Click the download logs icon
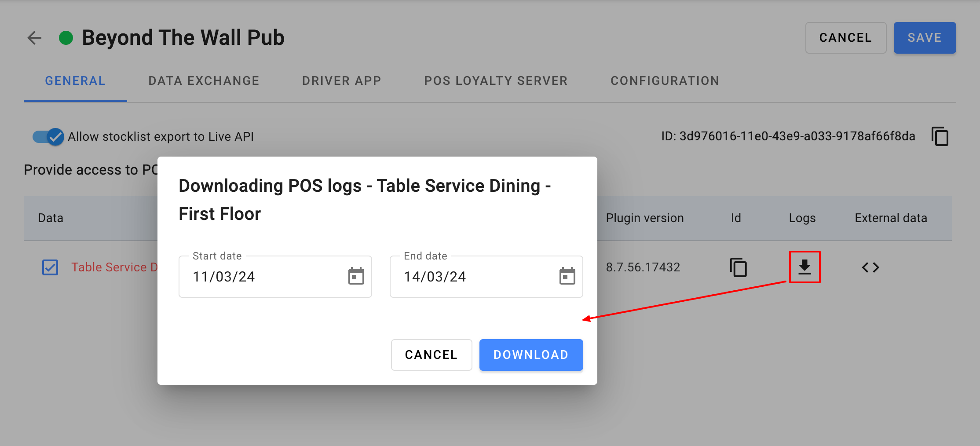 (x=804, y=267)
